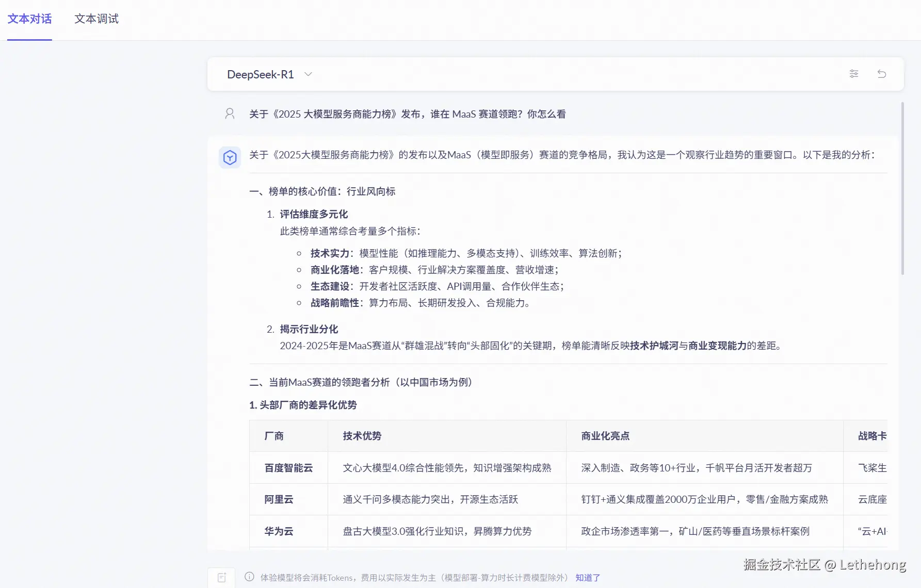The height and width of the screenshot is (588, 921).
Task: Click the 评估维度多元化 heading
Action: (x=314, y=214)
